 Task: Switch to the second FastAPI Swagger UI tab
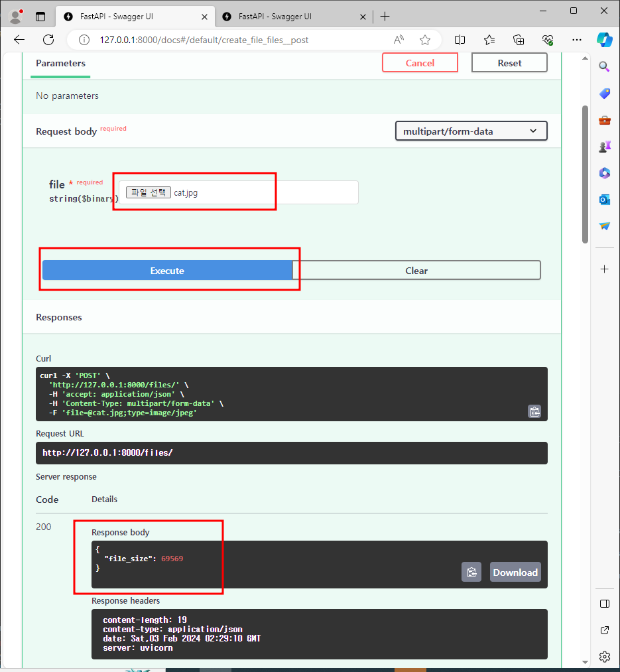click(293, 17)
